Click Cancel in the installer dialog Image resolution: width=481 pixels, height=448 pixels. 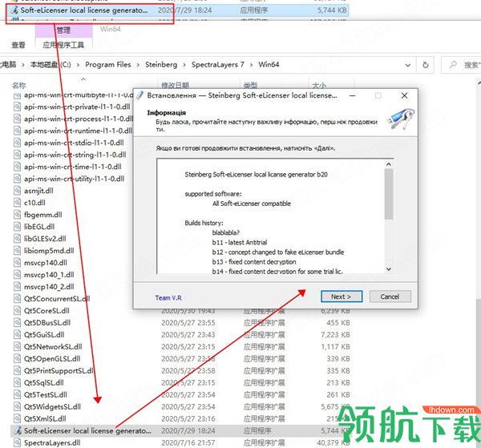tap(390, 297)
